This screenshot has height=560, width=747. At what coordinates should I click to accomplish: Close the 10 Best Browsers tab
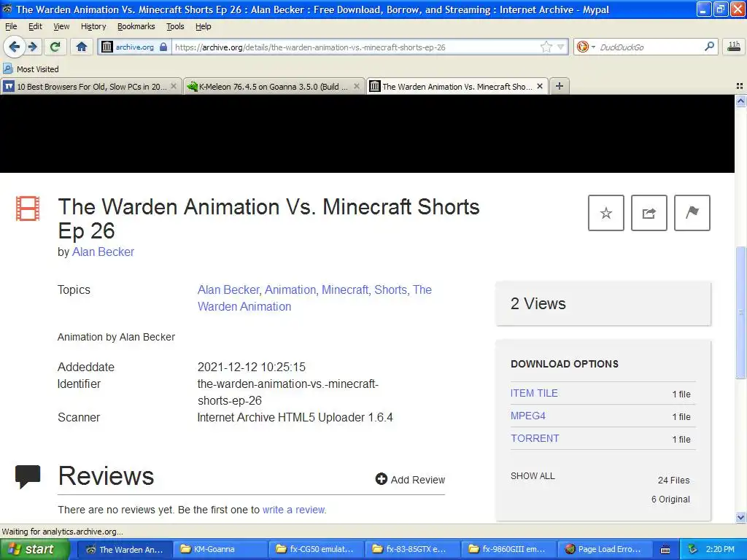(174, 87)
